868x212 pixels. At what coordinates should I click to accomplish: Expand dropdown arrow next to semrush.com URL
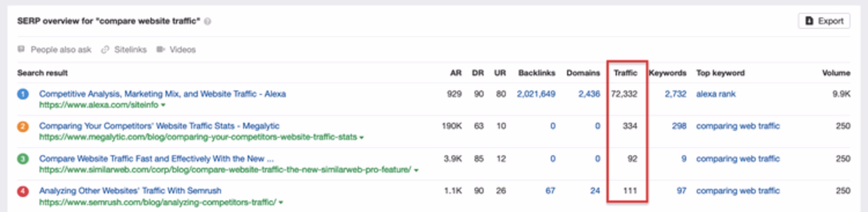(281, 202)
